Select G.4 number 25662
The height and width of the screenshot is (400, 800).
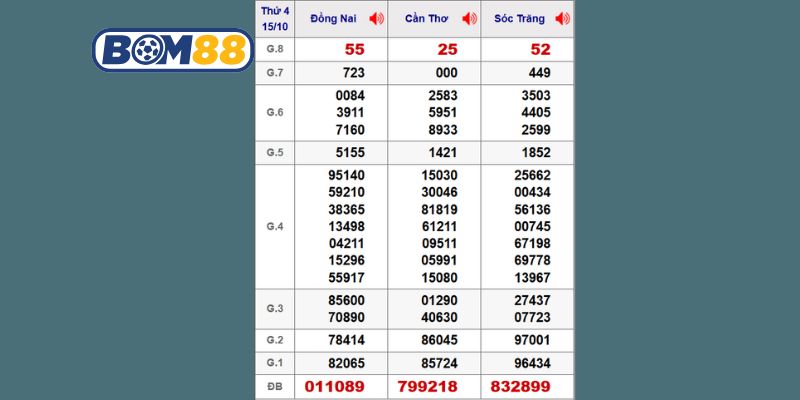pyautogui.click(x=533, y=176)
